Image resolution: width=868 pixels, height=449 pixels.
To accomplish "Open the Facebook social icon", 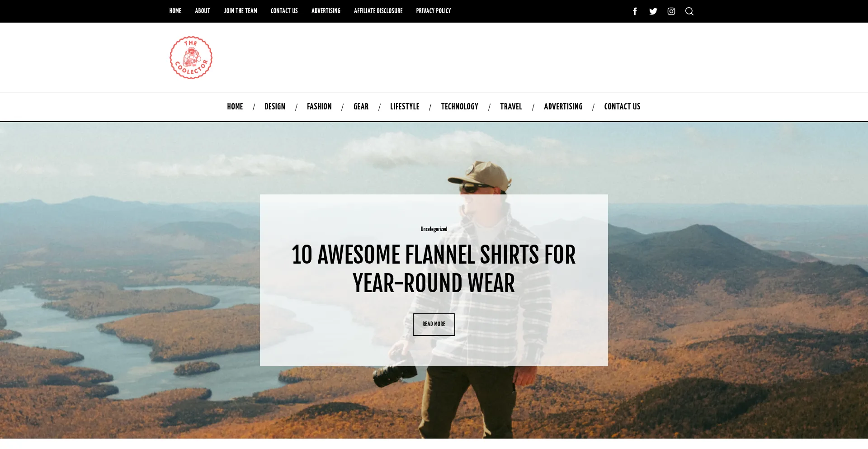I will click(x=635, y=11).
